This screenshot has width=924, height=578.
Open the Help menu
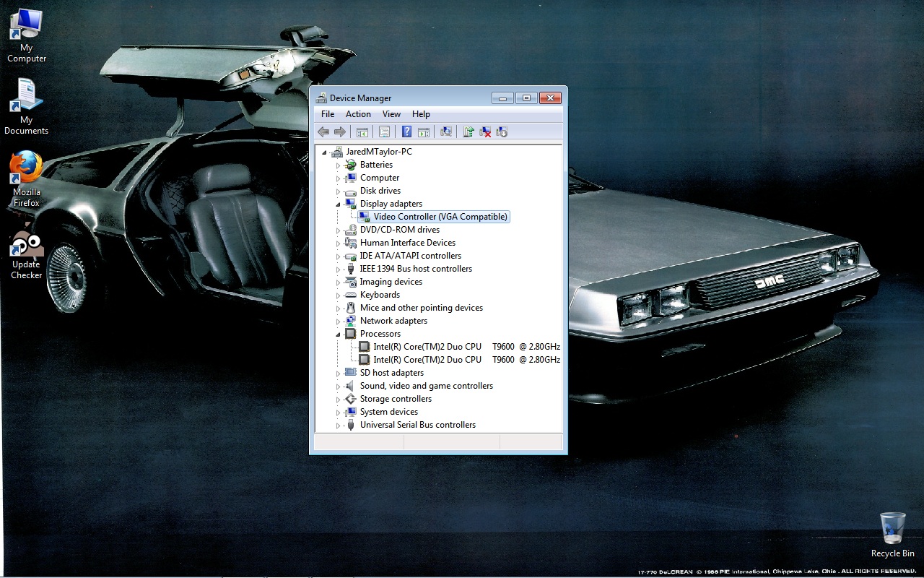point(421,114)
